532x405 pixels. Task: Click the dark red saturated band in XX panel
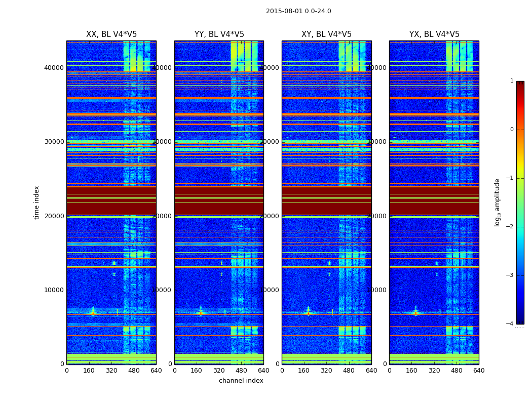point(111,200)
